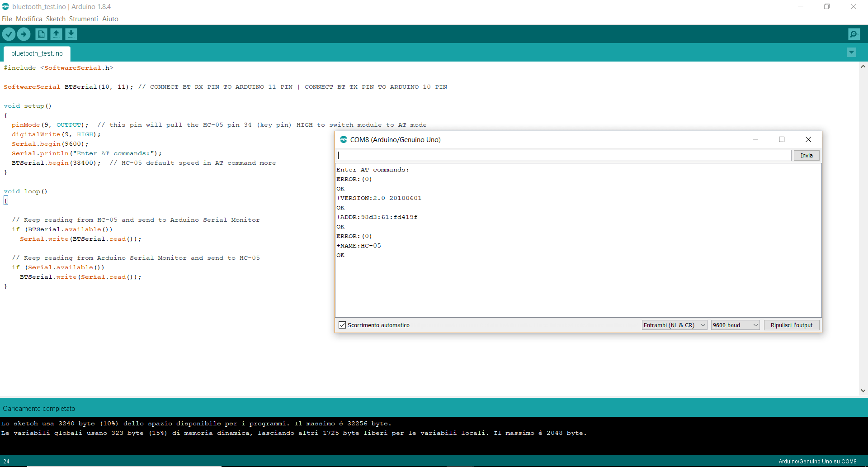Viewport: 868px width, 467px height.
Task: Open the Serial Monitor magnifier icon
Action: click(854, 34)
